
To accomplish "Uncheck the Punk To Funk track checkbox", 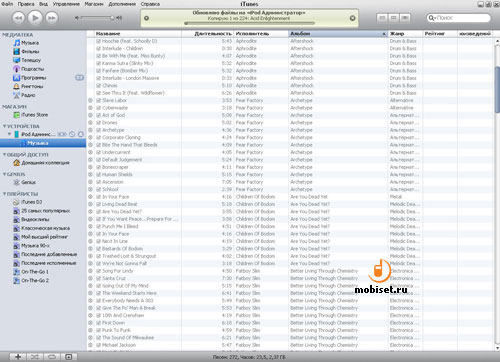I will click(98, 330).
